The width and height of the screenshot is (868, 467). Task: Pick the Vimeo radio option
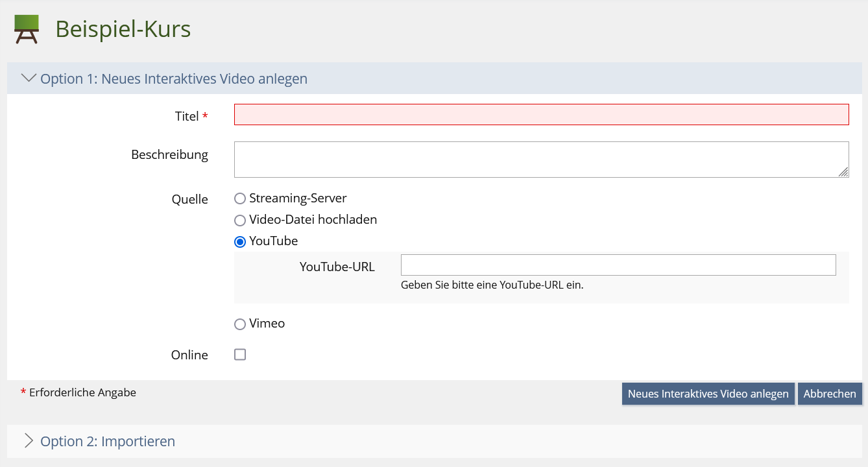240,324
